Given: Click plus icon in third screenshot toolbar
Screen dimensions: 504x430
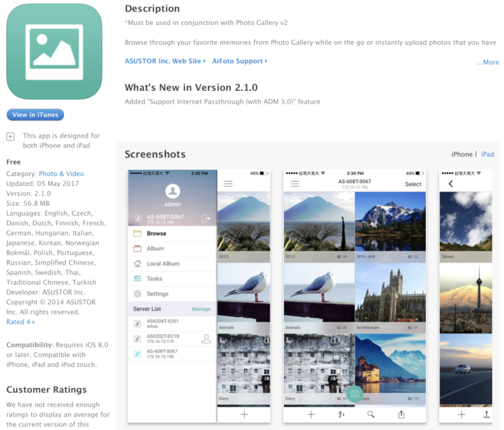Looking at the screenshot, I should point(461,414).
